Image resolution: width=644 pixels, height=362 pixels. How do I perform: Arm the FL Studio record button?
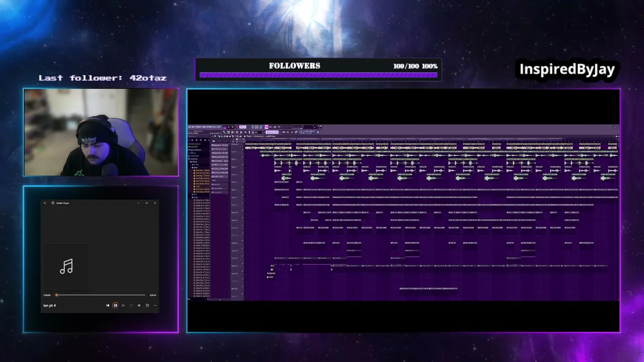pos(237,127)
